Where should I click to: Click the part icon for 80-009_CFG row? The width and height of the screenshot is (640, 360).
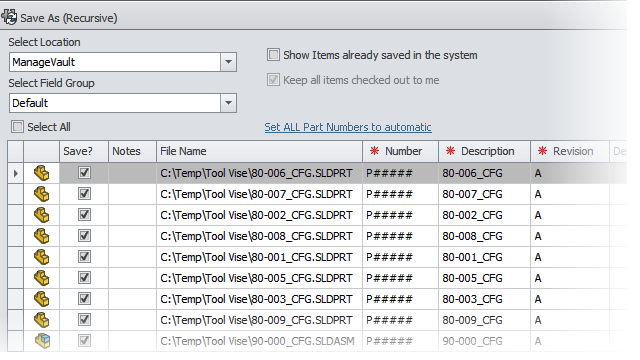(41, 320)
